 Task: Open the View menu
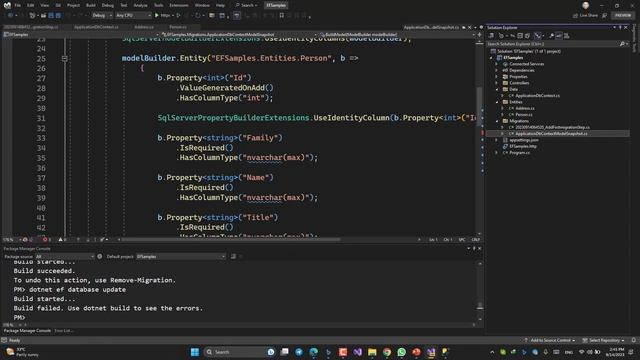(44, 5)
